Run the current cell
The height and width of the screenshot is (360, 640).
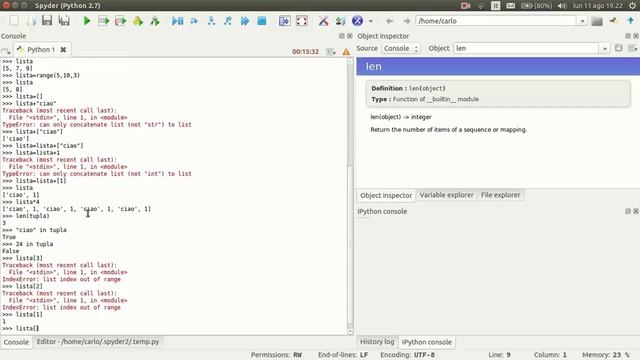[x=104, y=21]
